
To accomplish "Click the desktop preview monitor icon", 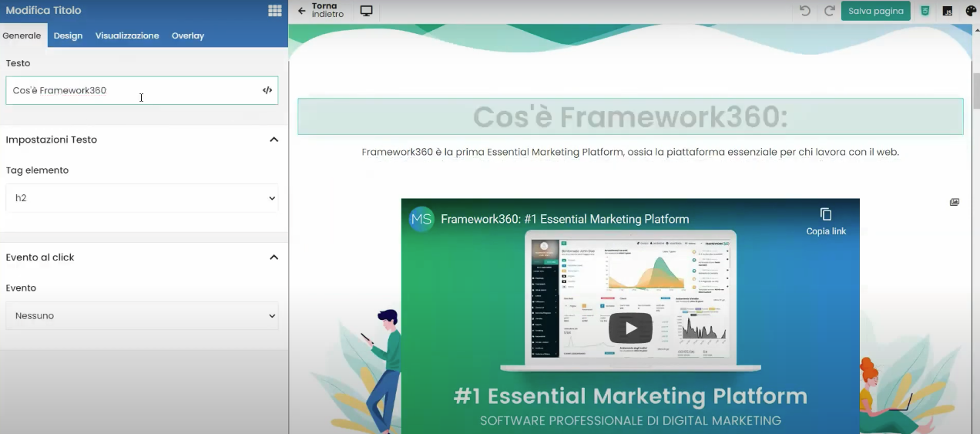I will pyautogui.click(x=367, y=11).
